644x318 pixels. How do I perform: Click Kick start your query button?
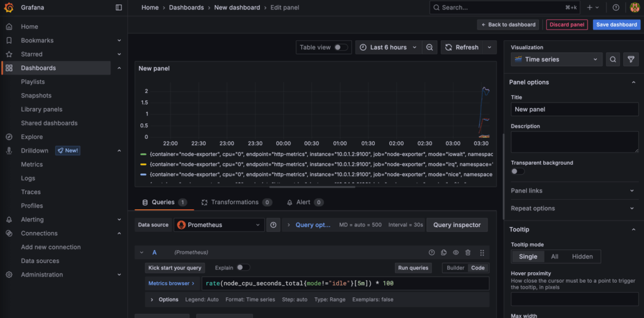[x=175, y=268]
